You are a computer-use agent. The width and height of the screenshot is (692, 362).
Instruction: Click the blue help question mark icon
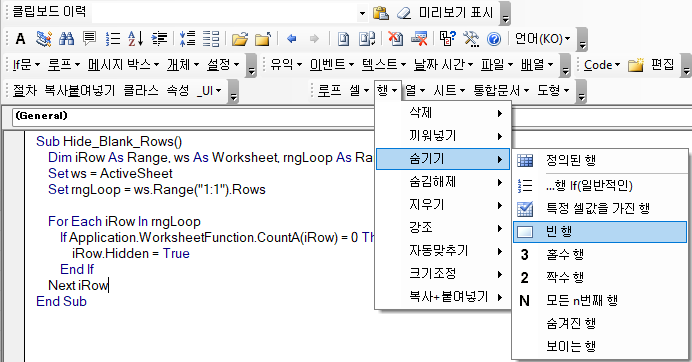click(x=494, y=39)
